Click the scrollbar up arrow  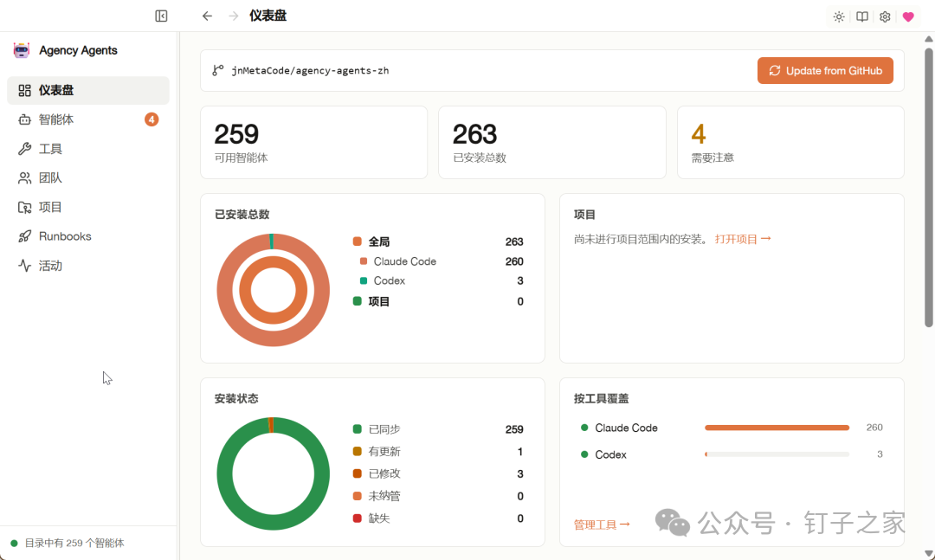click(928, 39)
